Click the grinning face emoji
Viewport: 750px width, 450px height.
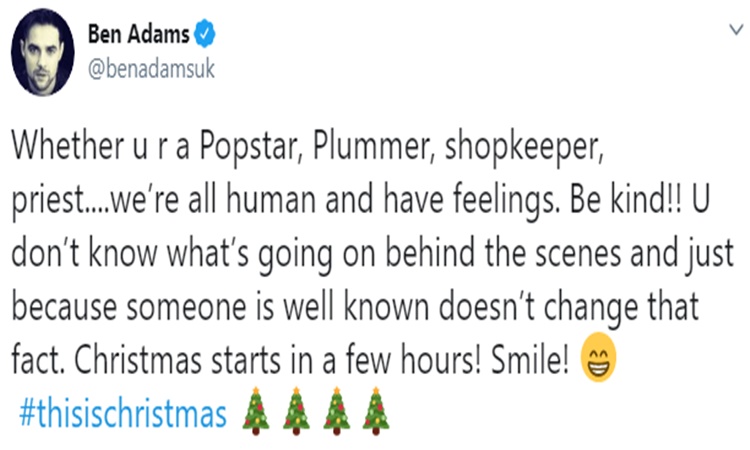[599, 368]
